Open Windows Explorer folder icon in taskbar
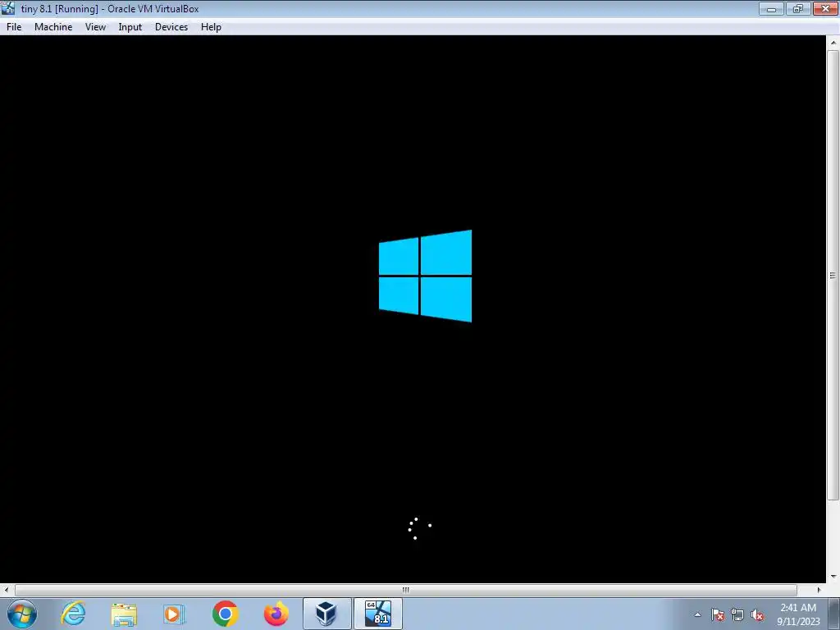 [124, 614]
